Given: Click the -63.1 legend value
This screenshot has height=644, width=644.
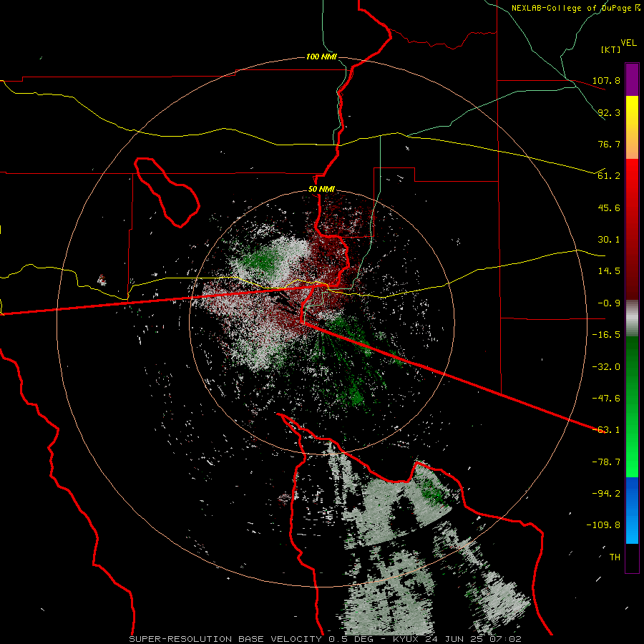Looking at the screenshot, I should 606,430.
